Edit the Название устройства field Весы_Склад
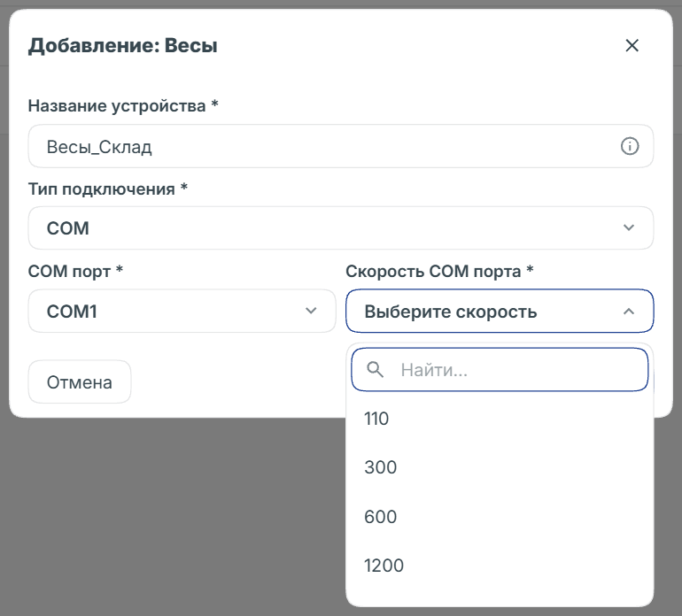This screenshot has height=616, width=682. pyautogui.click(x=341, y=146)
